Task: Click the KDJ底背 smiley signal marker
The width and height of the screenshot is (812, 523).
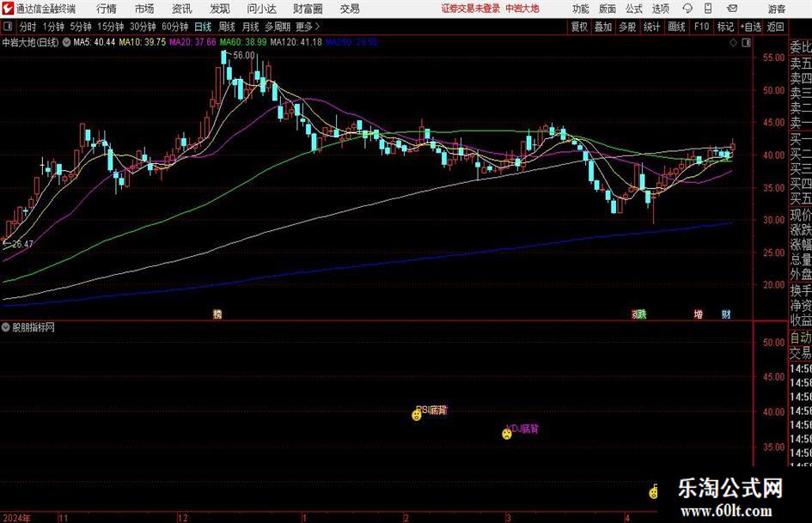Action: (x=506, y=434)
